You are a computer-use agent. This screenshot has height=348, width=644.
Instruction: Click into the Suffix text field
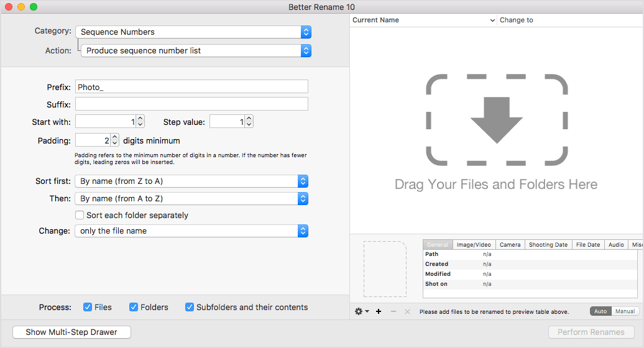point(191,104)
